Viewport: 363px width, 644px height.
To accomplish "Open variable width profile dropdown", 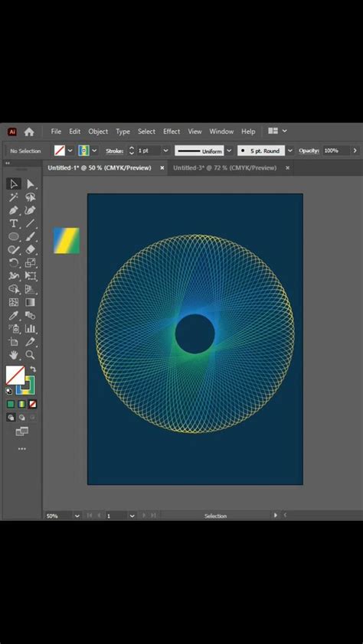I will pos(229,151).
